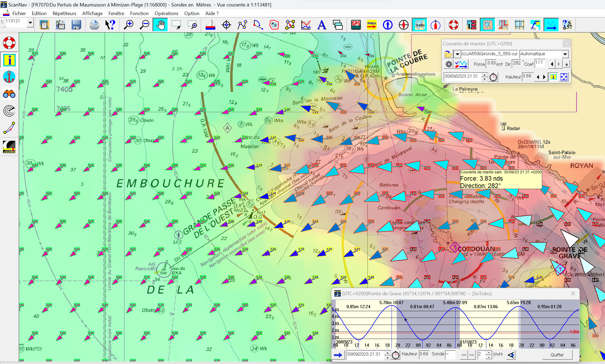Click the radar target icon in left sidebar

[9, 111]
